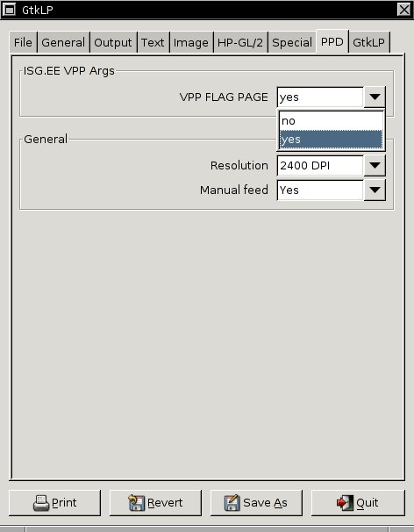The width and height of the screenshot is (414, 532).
Task: Switch to the General tab
Action: coord(63,42)
